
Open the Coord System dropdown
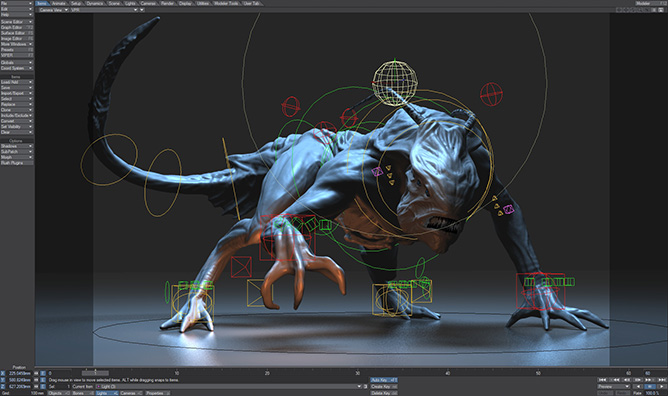click(17, 68)
